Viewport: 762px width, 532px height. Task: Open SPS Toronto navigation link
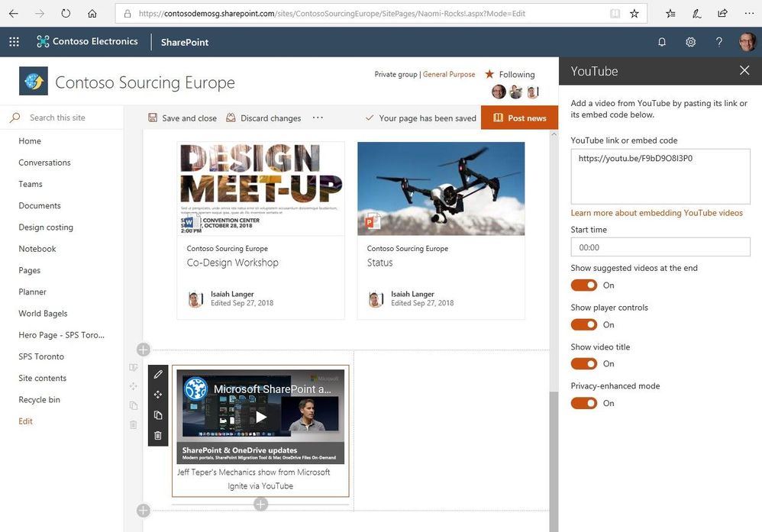tap(40, 356)
